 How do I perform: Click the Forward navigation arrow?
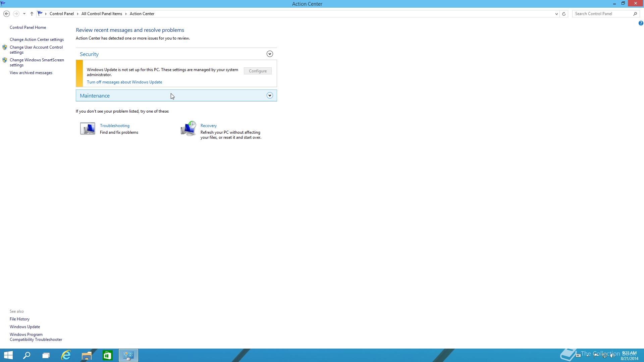pyautogui.click(x=16, y=14)
